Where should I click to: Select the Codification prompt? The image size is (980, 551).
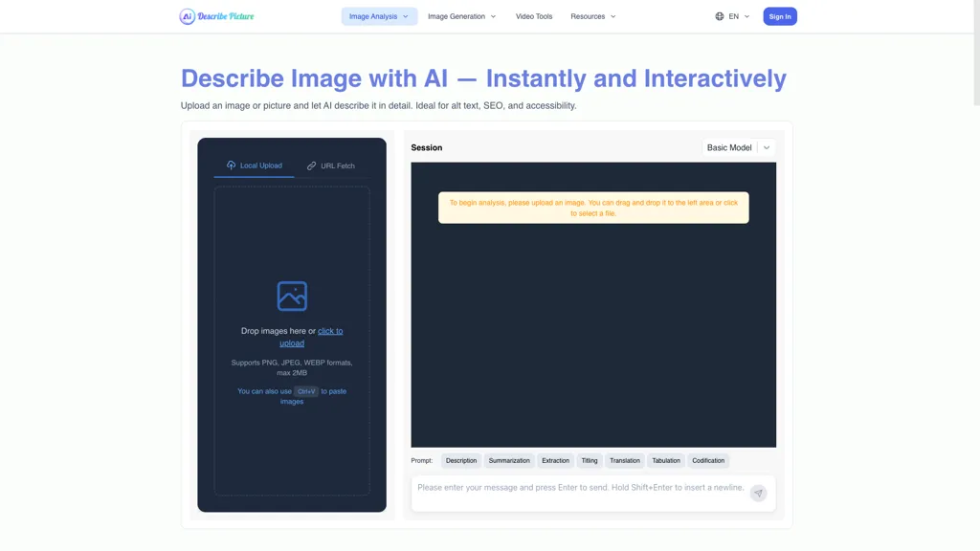[x=708, y=460]
